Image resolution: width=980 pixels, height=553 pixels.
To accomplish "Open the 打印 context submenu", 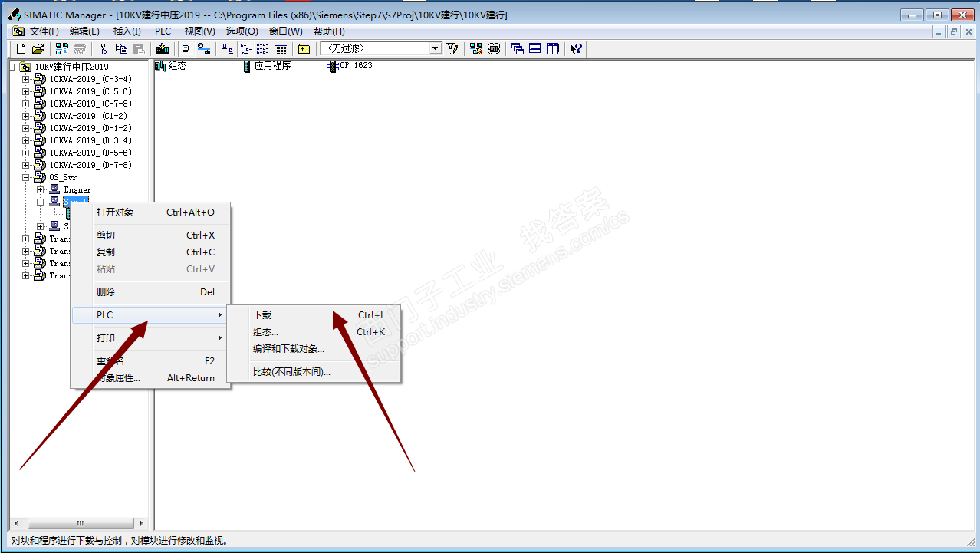I will 150,338.
